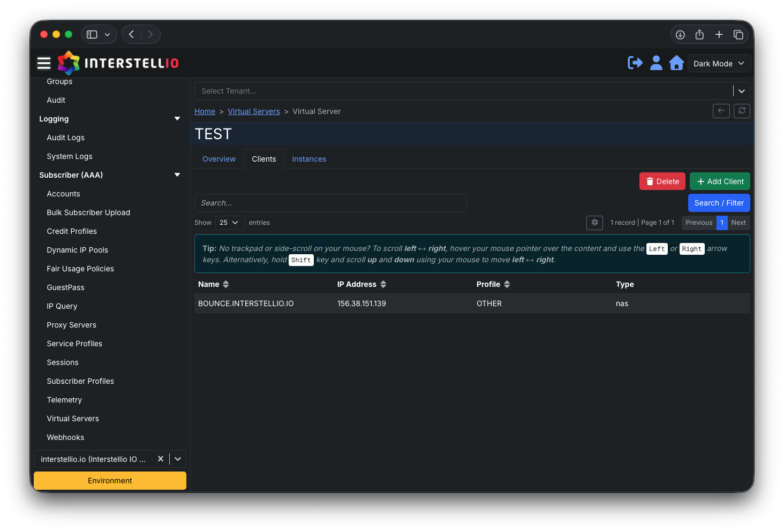The width and height of the screenshot is (784, 532).
Task: Click the red Delete button
Action: [x=662, y=181]
